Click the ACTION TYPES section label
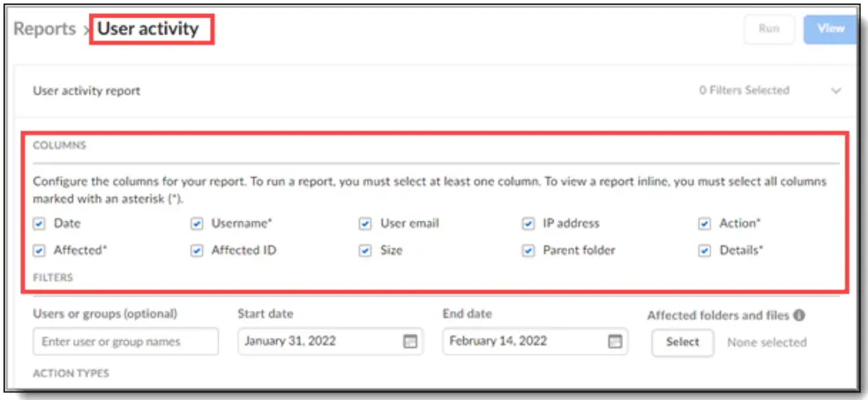 click(x=71, y=374)
